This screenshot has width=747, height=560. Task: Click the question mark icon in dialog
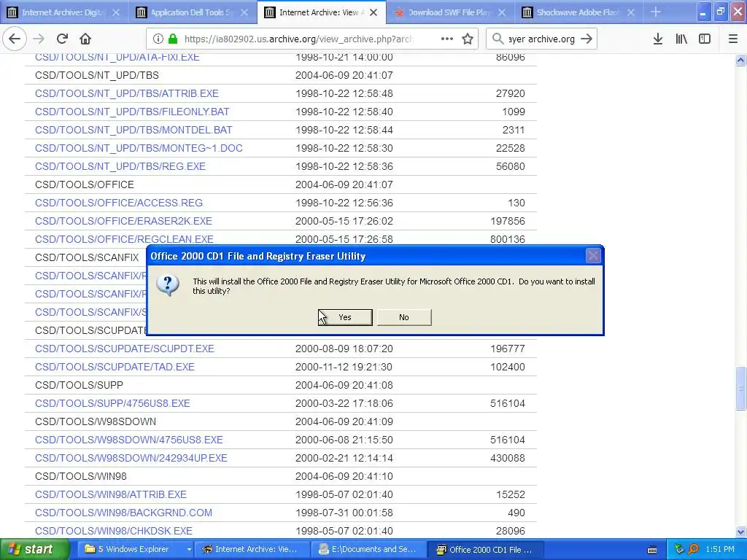click(x=168, y=285)
